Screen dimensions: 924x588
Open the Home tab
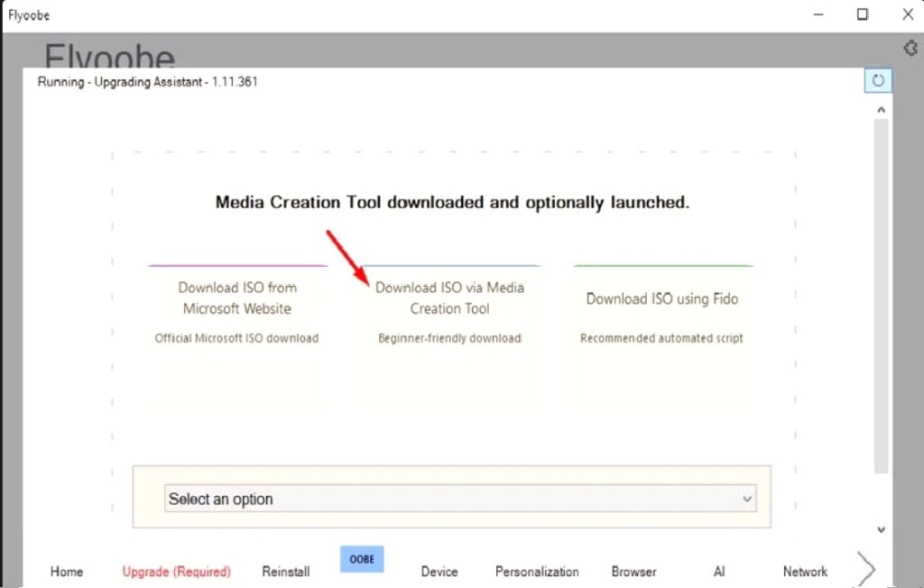point(67,571)
